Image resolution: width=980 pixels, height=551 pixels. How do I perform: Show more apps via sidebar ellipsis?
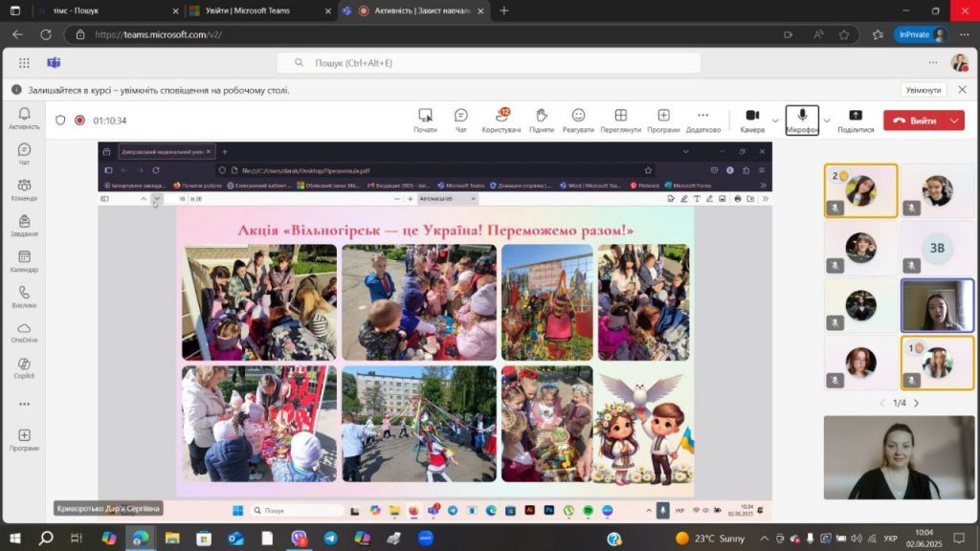click(x=24, y=405)
